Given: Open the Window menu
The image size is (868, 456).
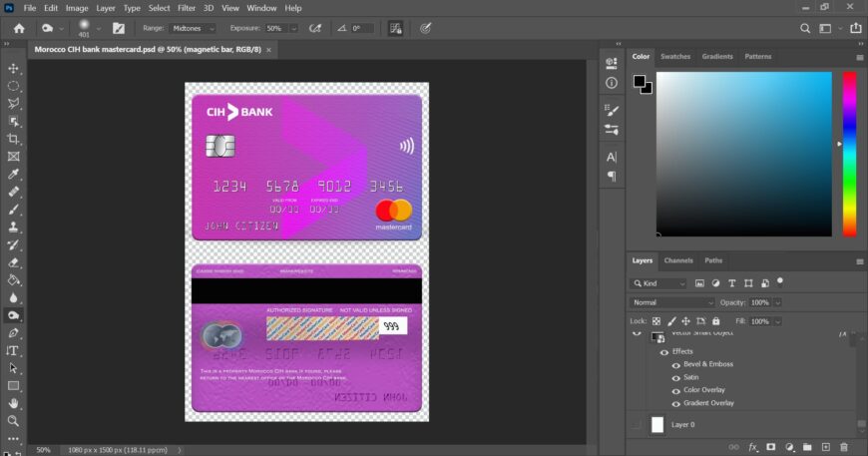Looking at the screenshot, I should click(261, 8).
